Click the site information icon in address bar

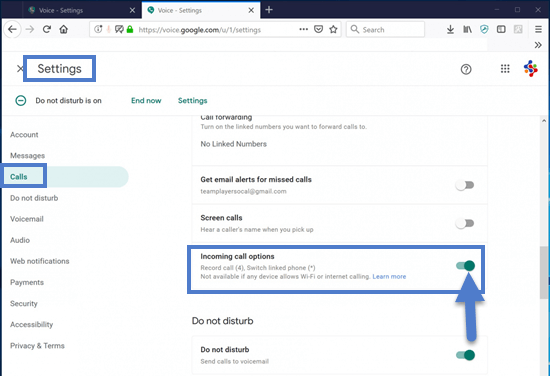click(98, 29)
